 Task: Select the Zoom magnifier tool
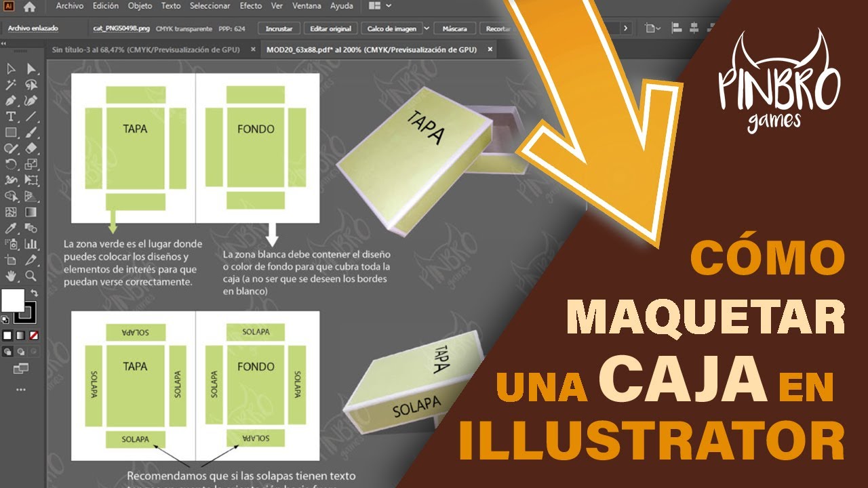click(x=31, y=276)
